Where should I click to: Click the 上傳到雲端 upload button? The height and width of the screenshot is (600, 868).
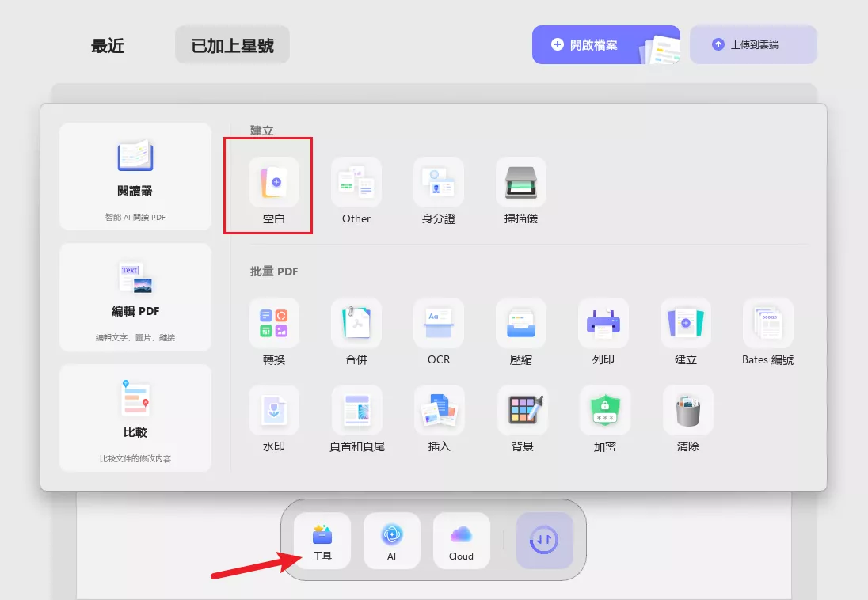pyautogui.click(x=753, y=45)
